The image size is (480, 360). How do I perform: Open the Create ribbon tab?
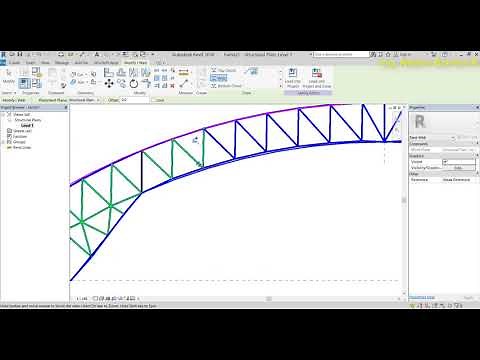(15, 63)
